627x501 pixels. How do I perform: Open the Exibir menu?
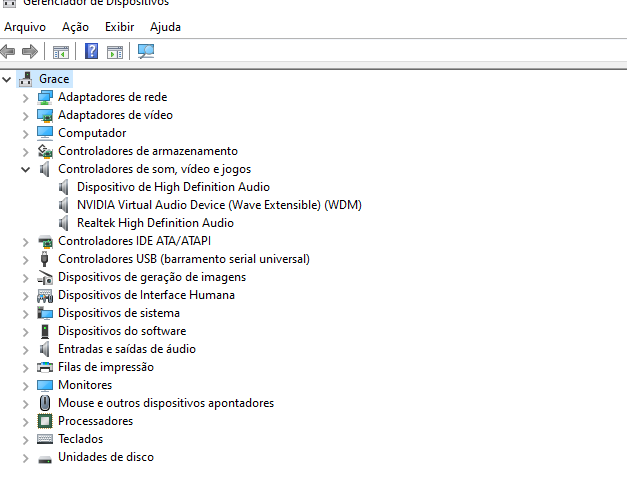(x=119, y=27)
